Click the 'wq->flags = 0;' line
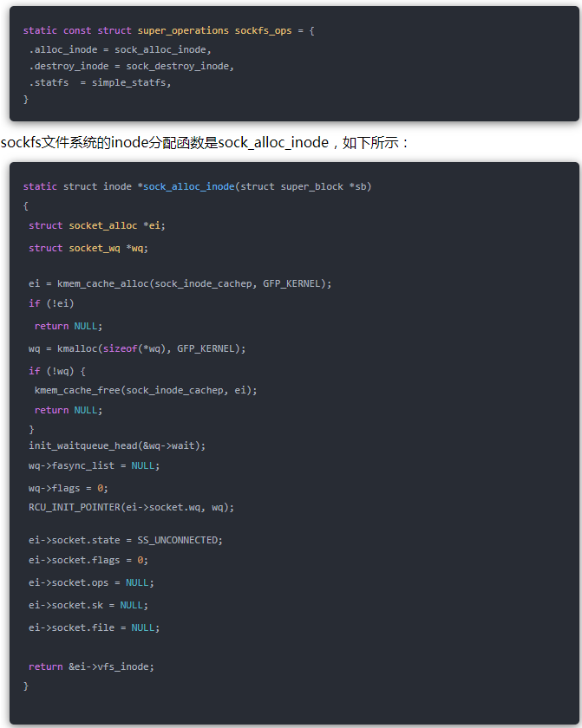This screenshot has height=728, width=582. tap(69, 489)
